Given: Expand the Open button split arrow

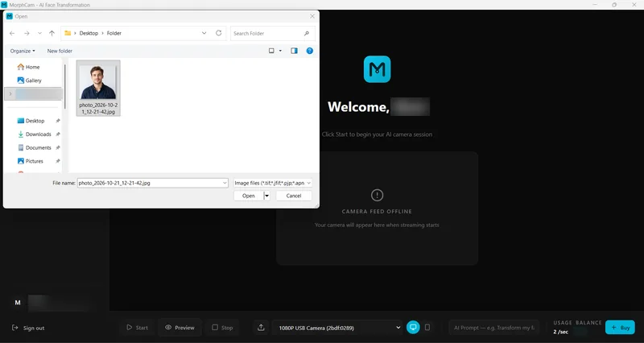Looking at the screenshot, I should (x=266, y=196).
